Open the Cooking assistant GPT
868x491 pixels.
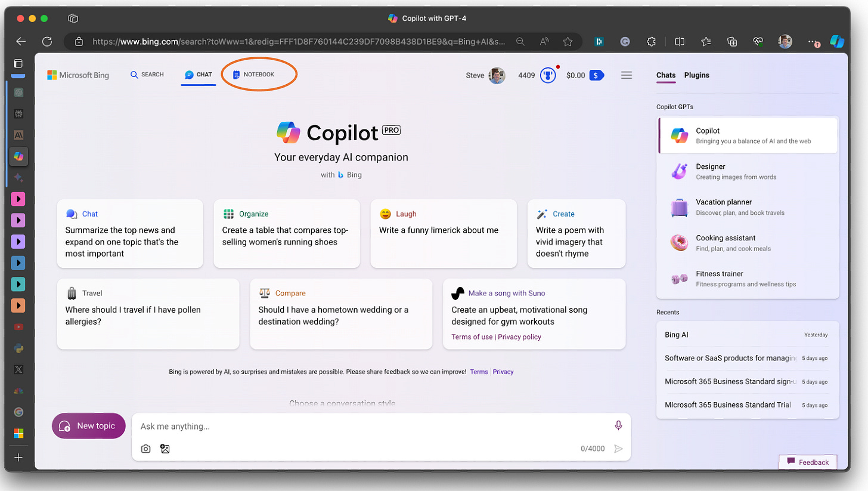748,243
